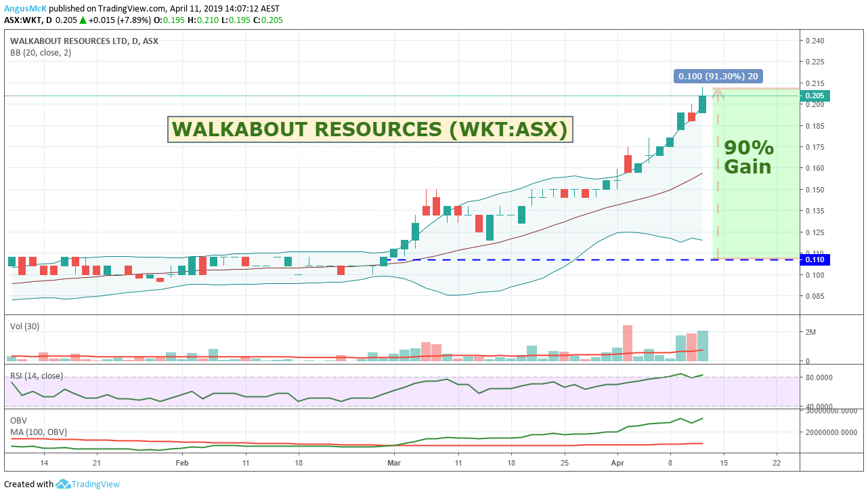Click the tallest red volume bar in early April

(x=628, y=344)
